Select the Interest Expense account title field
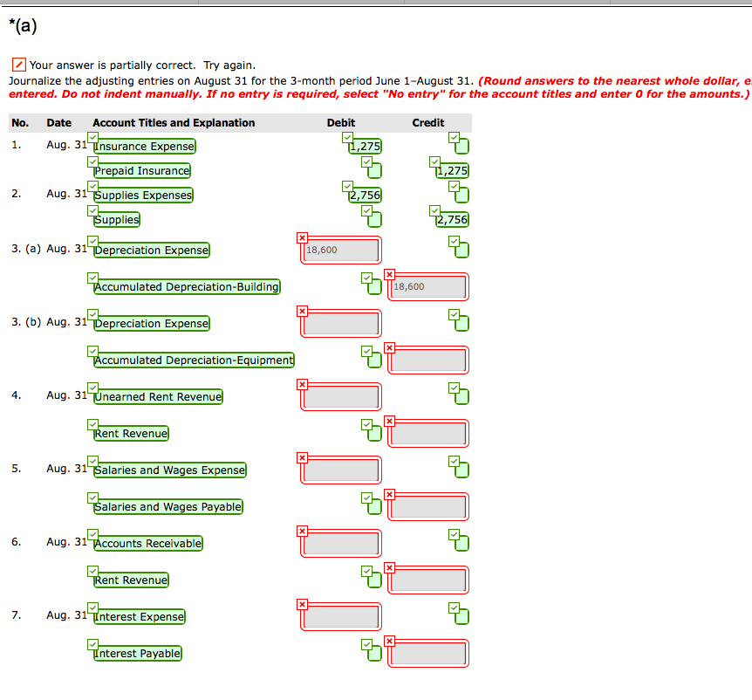 pyautogui.click(x=140, y=617)
